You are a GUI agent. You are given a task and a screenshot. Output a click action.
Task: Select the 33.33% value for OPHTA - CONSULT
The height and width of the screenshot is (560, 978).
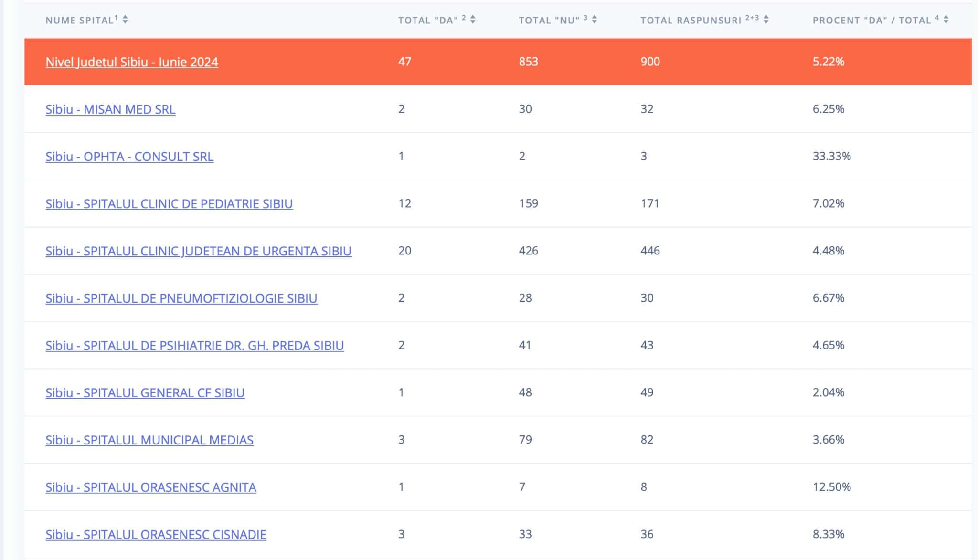click(832, 156)
